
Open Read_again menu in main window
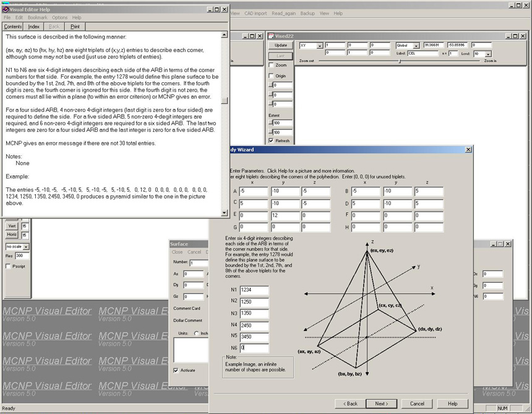pyautogui.click(x=284, y=14)
